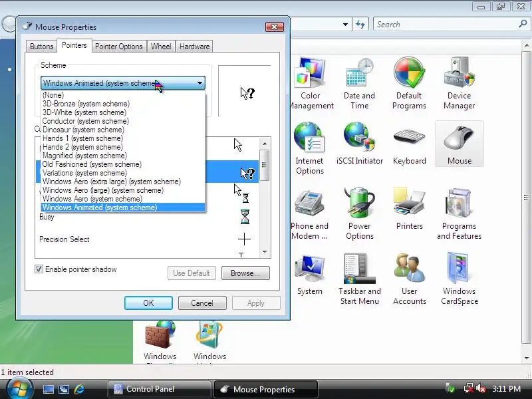Choose Dinosaur (system scheme)
Screen dimensions: 532x399
point(123,130)
